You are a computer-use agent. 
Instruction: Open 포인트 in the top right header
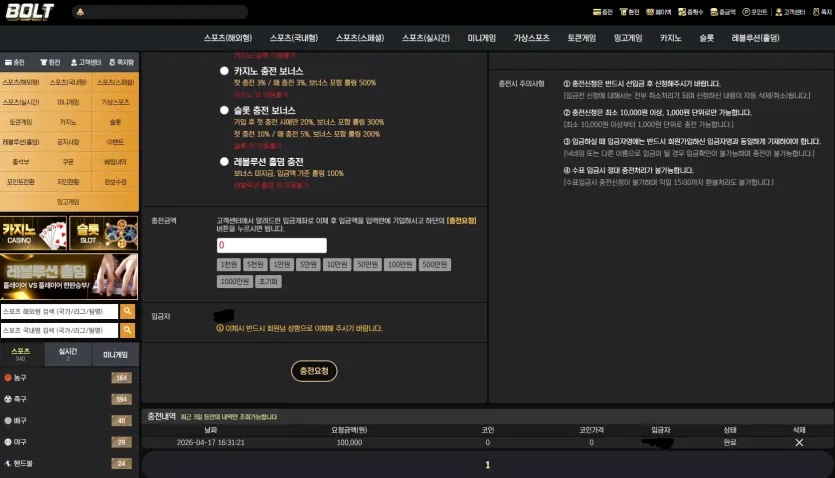click(x=755, y=12)
